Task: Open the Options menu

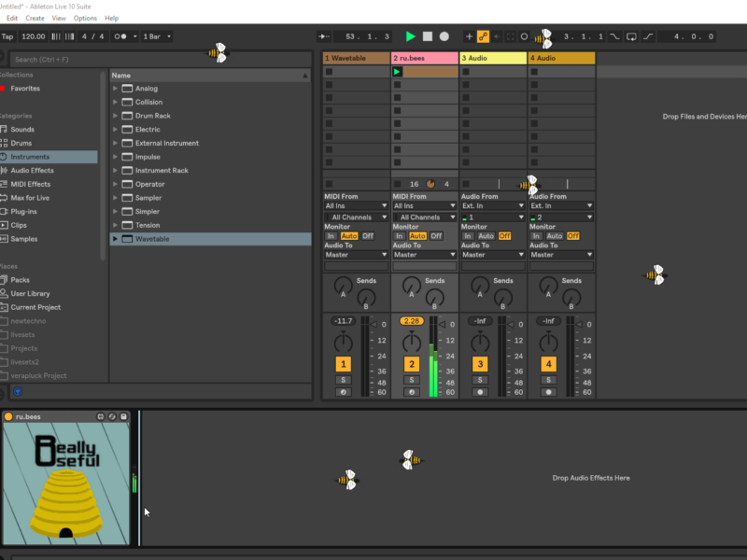Action: click(x=85, y=18)
